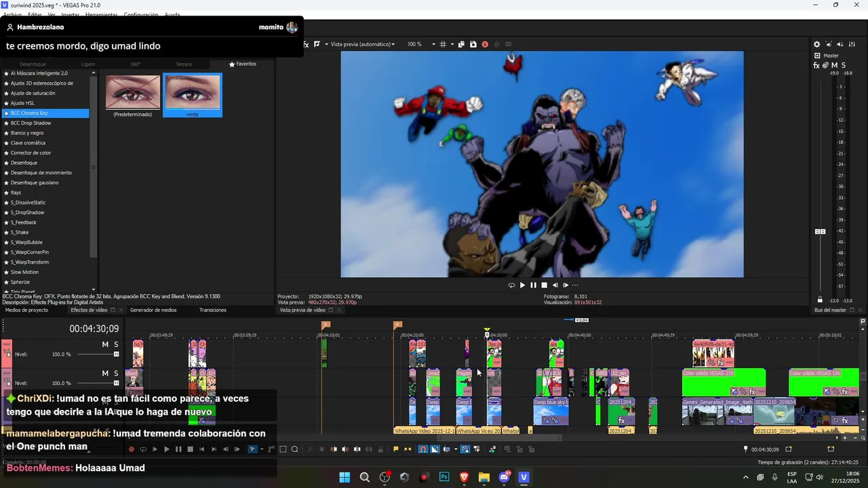Switch to 'Generador de medios' tab
The image size is (868, 488).
pos(153,310)
